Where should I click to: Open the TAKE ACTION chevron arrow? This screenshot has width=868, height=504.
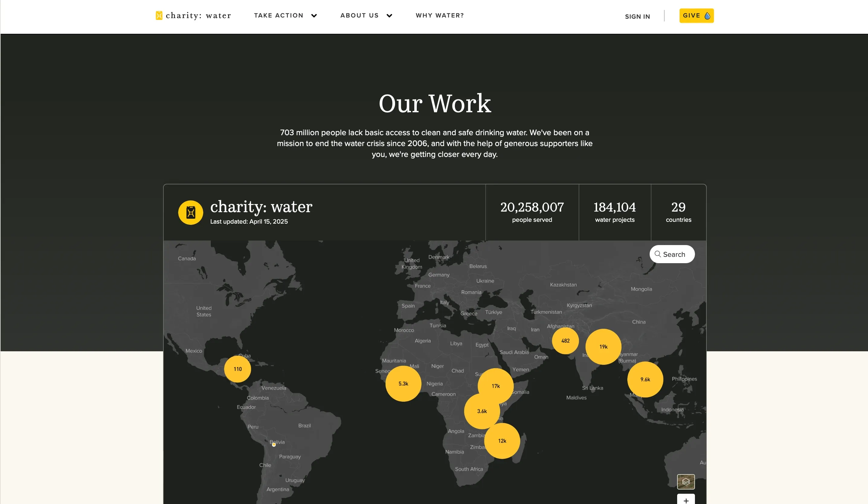pos(314,15)
